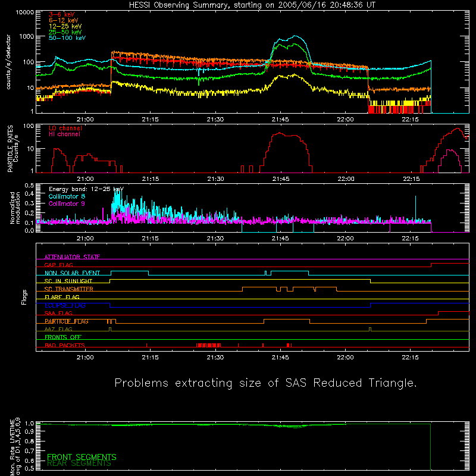The image size is (476, 476).
Task: Click the "SAA FLAG" label
Action: [x=58, y=313]
